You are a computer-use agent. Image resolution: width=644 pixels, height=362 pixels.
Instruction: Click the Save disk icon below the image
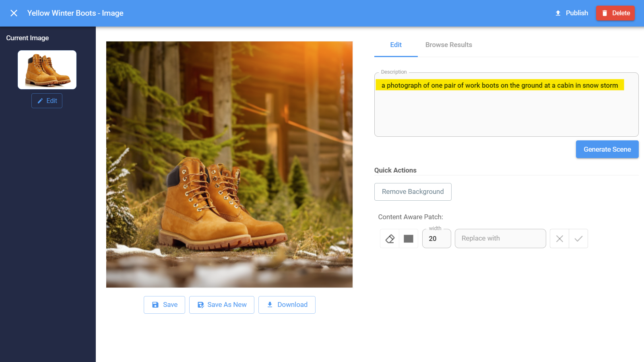click(155, 304)
